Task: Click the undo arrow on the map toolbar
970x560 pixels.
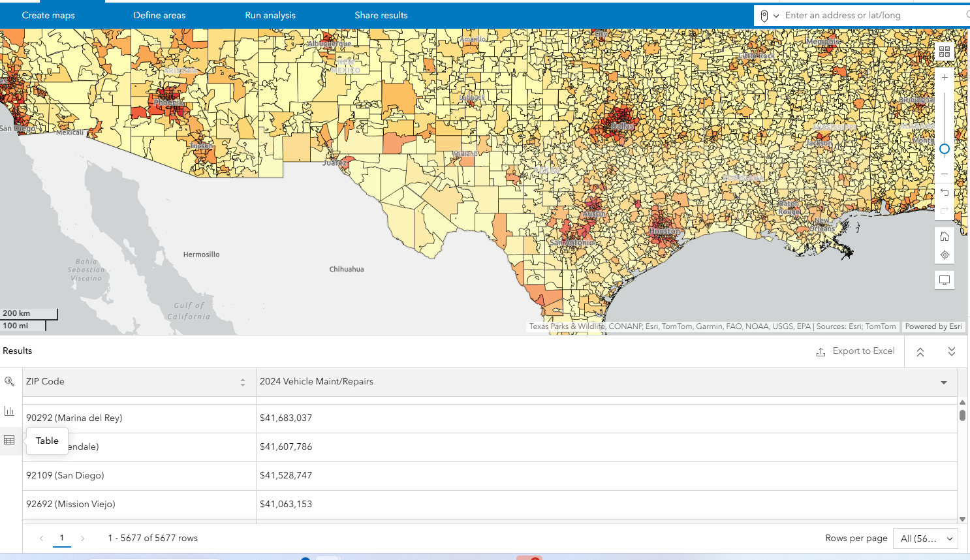Action: click(944, 193)
